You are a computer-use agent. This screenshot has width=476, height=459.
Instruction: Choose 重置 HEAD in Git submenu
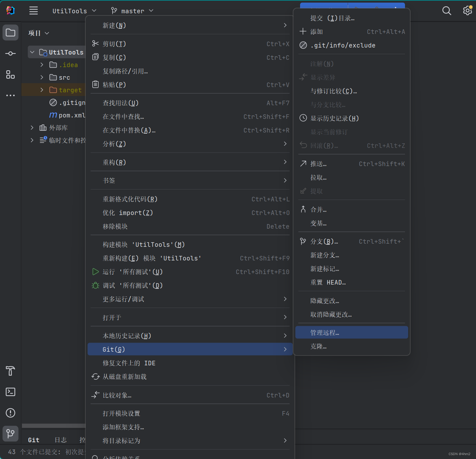[x=351, y=282]
